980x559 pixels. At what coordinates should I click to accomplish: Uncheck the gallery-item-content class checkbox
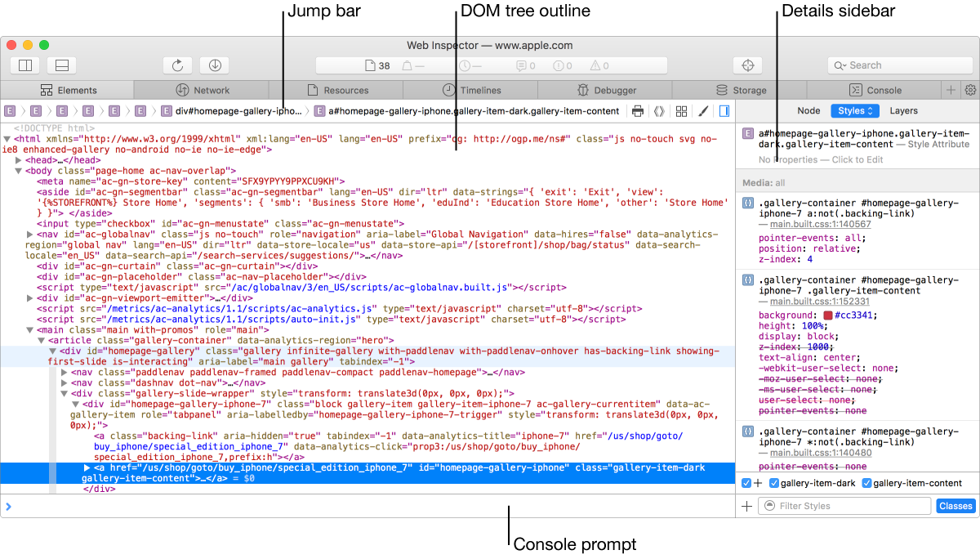tap(867, 483)
